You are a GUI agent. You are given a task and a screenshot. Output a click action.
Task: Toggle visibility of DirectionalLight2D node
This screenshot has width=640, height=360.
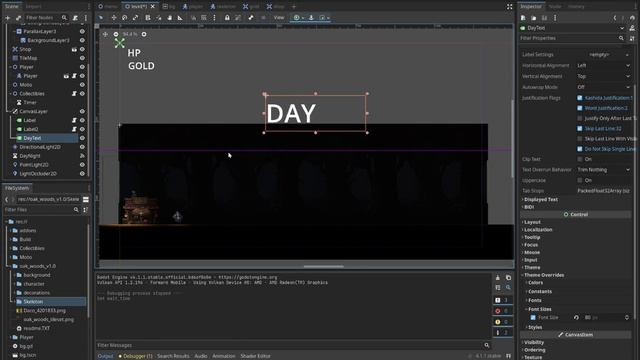click(82, 147)
